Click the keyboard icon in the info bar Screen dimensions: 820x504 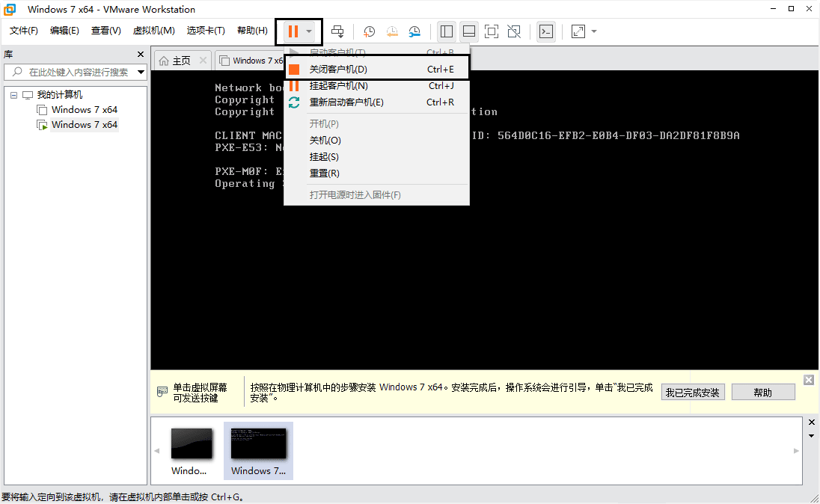(162, 392)
